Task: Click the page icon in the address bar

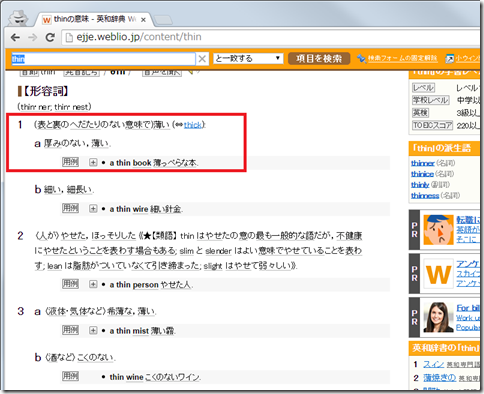Action: (69, 37)
